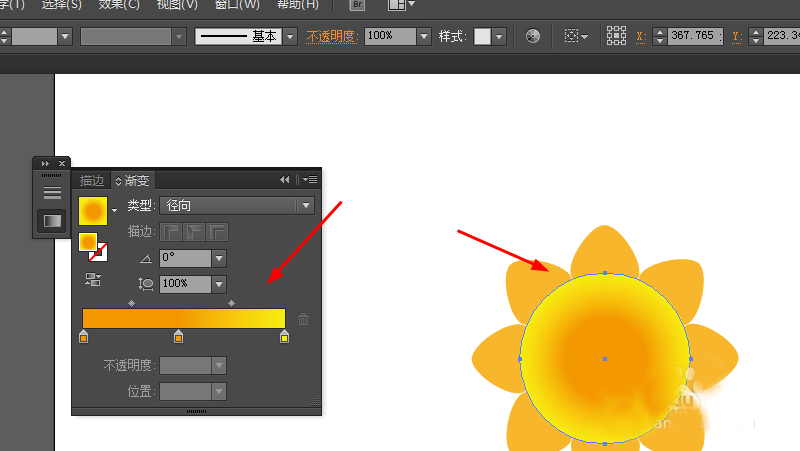Click the reverse gradient icon

pos(93,280)
